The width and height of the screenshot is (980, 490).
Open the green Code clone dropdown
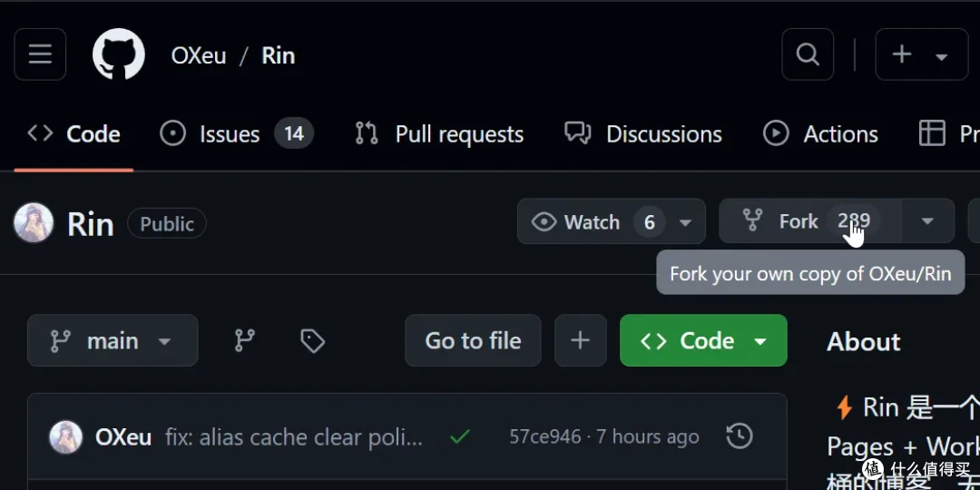704,340
